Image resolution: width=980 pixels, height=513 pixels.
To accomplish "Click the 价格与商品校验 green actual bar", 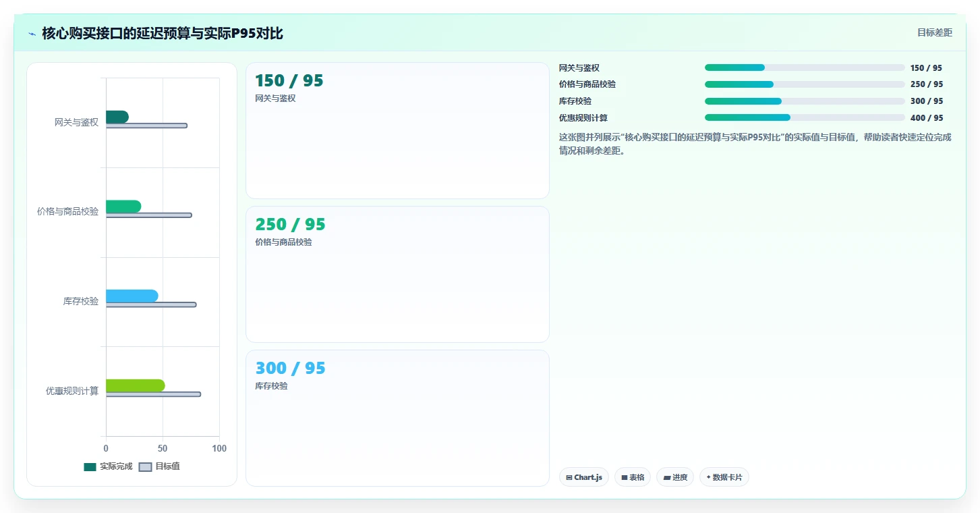I will 123,207.
